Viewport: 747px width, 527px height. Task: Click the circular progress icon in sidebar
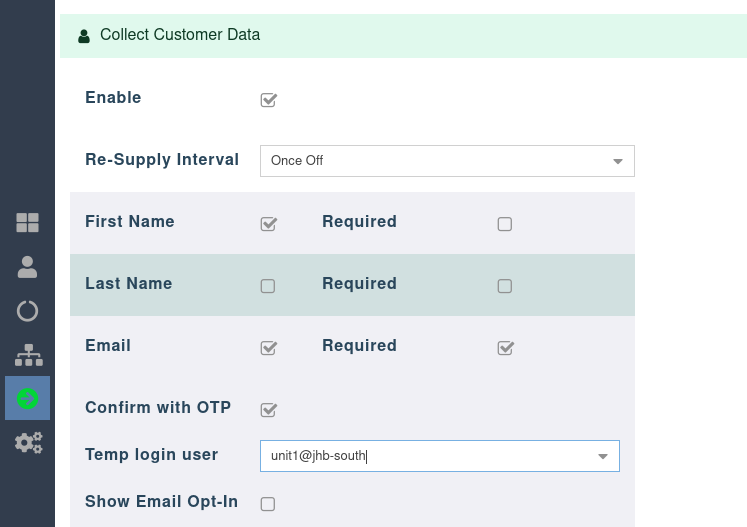[x=27, y=311]
